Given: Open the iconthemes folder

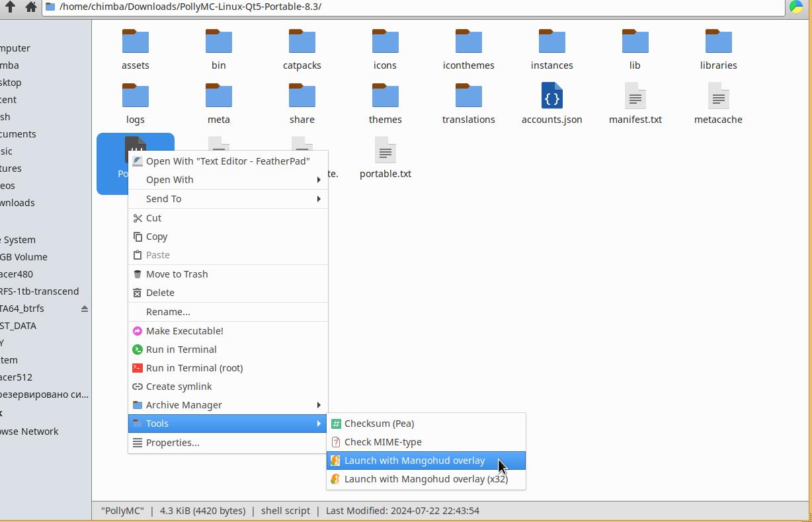Looking at the screenshot, I should (x=469, y=50).
